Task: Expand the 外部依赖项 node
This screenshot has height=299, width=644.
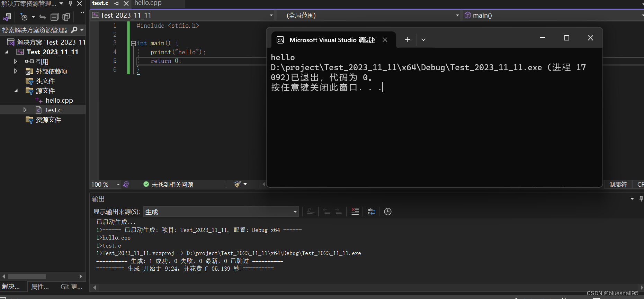Action: click(15, 71)
